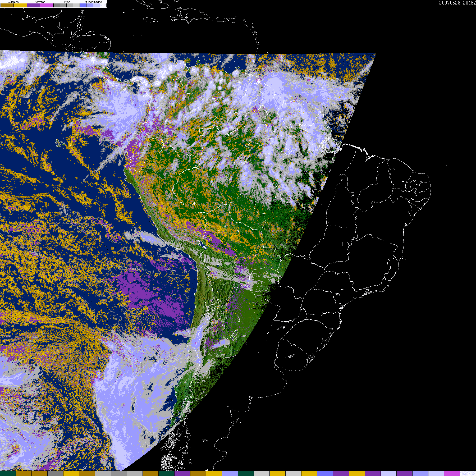This screenshot has width=476, height=476.
Task: Select the dotted white Multicamadas legend swatch
Action: (x=103, y=5)
